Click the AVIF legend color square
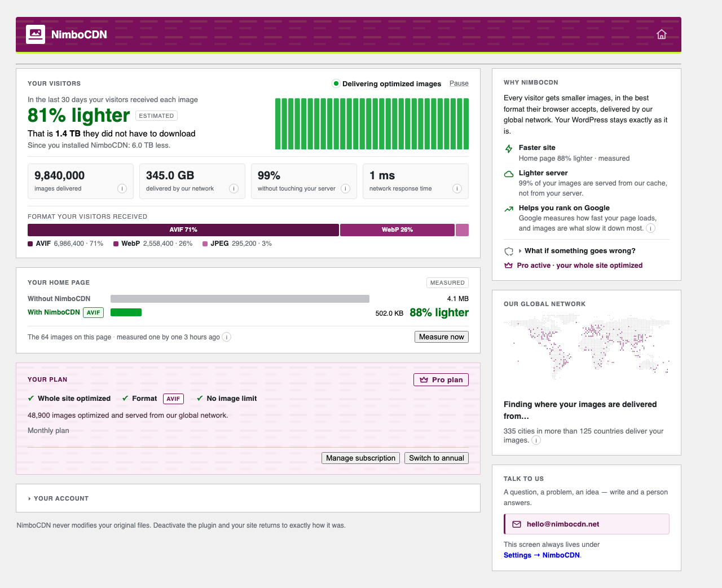The height and width of the screenshot is (588, 722). click(30, 244)
